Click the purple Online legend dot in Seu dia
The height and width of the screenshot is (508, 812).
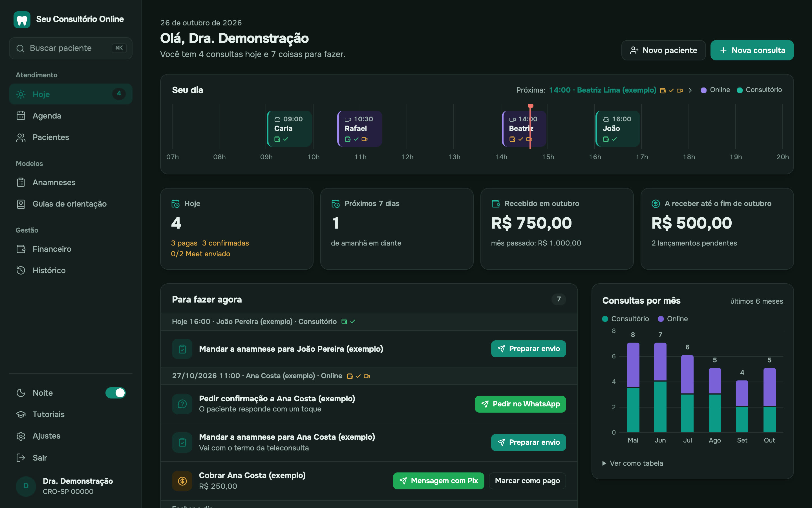[704, 90]
